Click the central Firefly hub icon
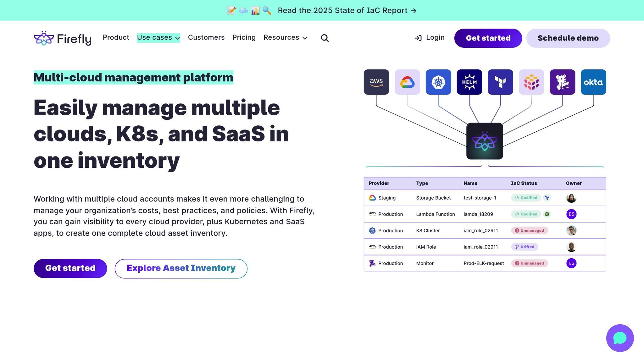The height and width of the screenshot is (362, 644). [485, 141]
